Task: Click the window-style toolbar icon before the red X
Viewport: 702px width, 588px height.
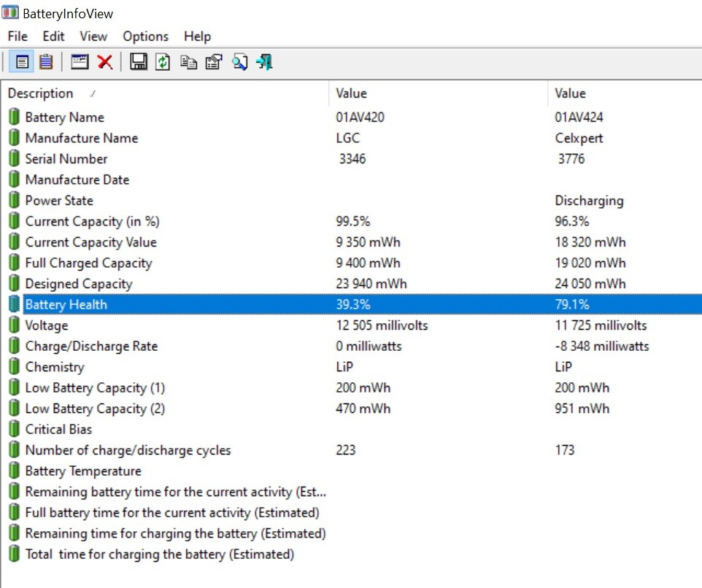Action: [x=80, y=62]
